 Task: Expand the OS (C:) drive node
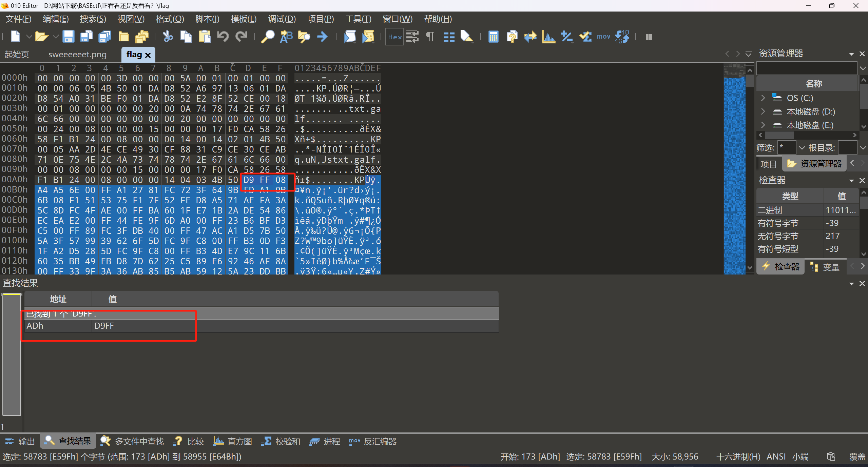coord(763,98)
